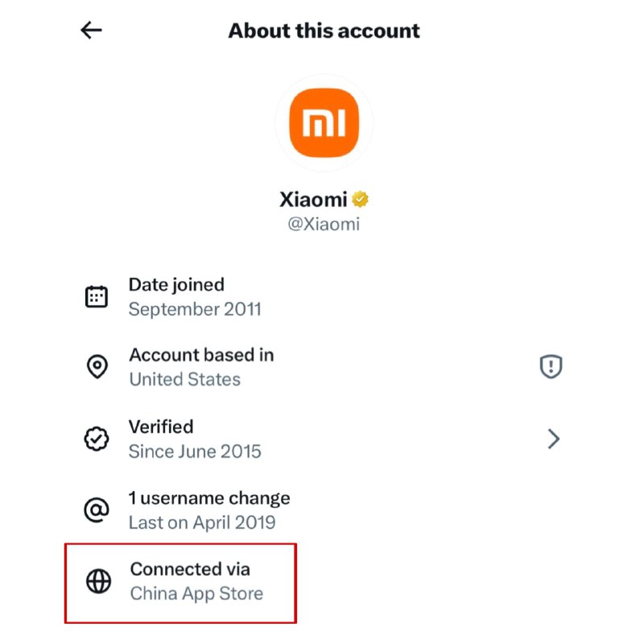
Task: Tap the United States location text
Action: [184, 379]
